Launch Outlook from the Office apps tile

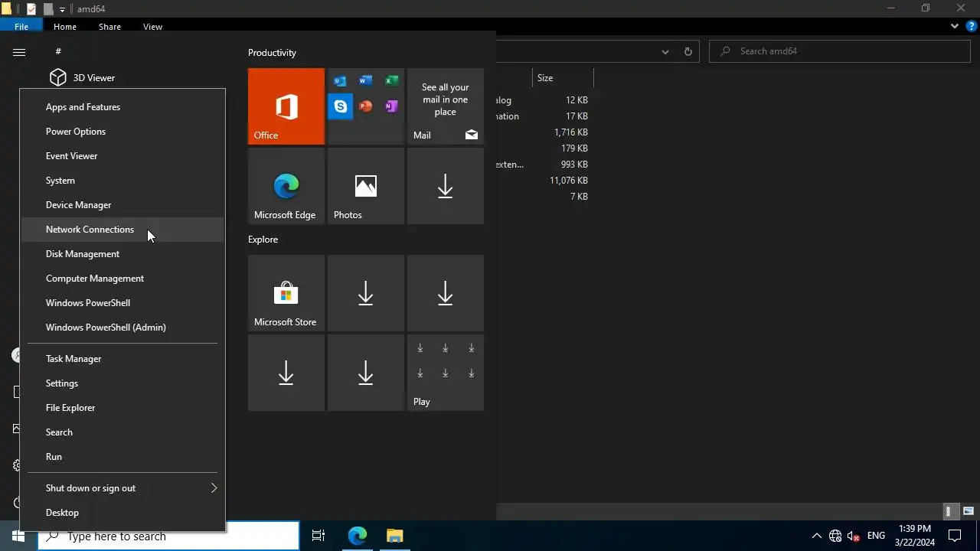pos(340,81)
